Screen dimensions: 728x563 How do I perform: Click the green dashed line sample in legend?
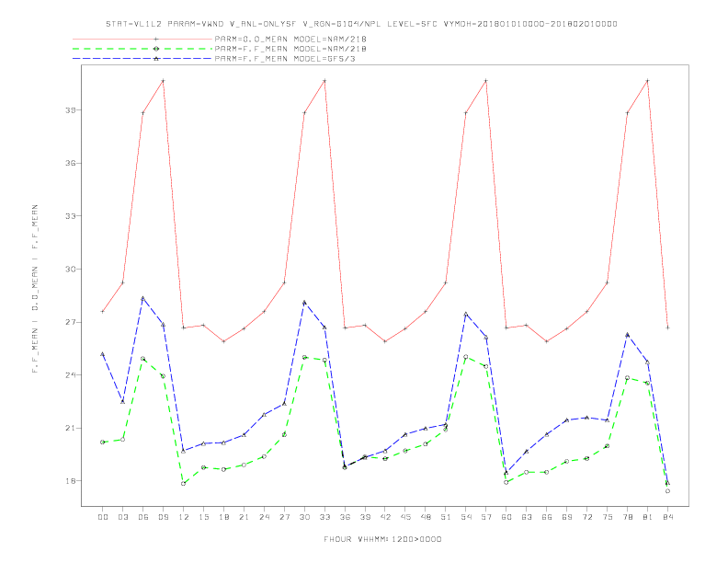coord(142,49)
